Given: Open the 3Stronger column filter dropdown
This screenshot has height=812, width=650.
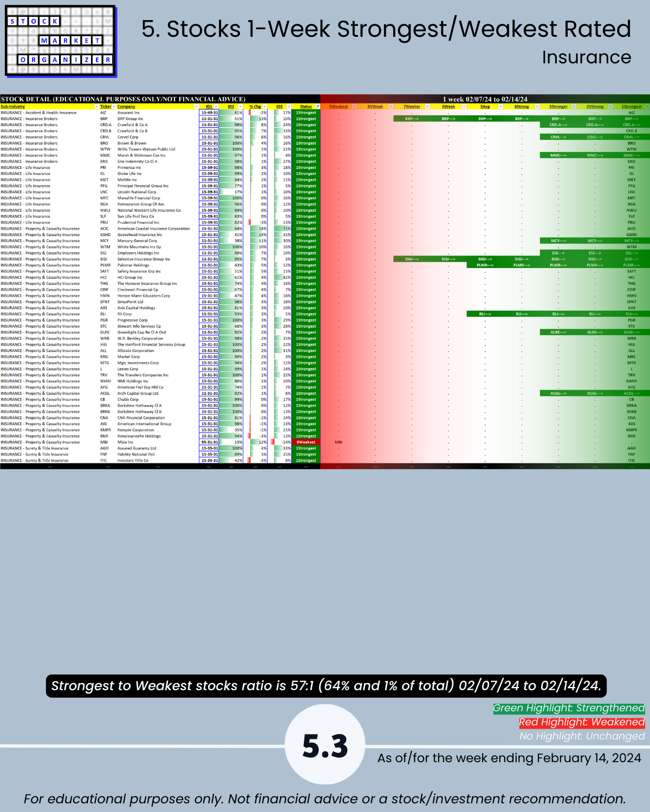Looking at the screenshot, I should pos(574,107).
